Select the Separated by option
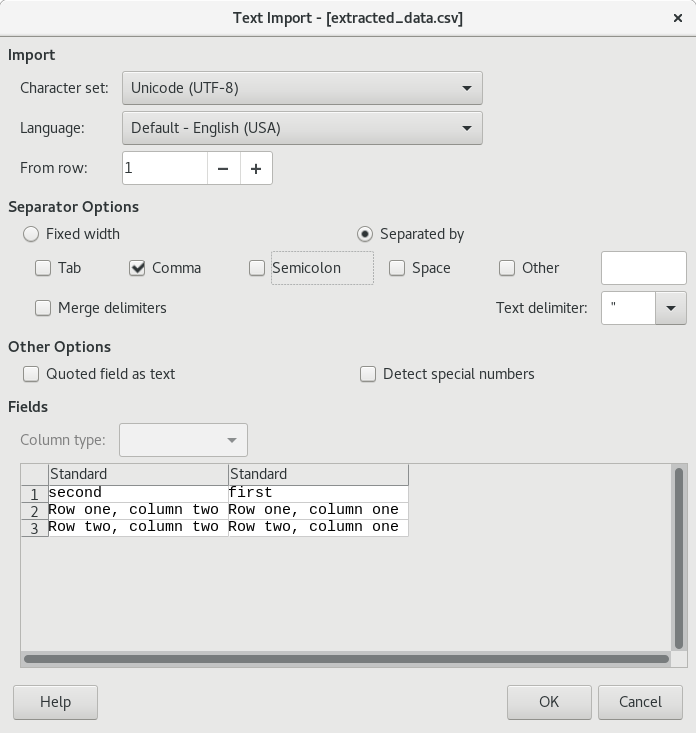The height and width of the screenshot is (733, 696). (x=365, y=234)
